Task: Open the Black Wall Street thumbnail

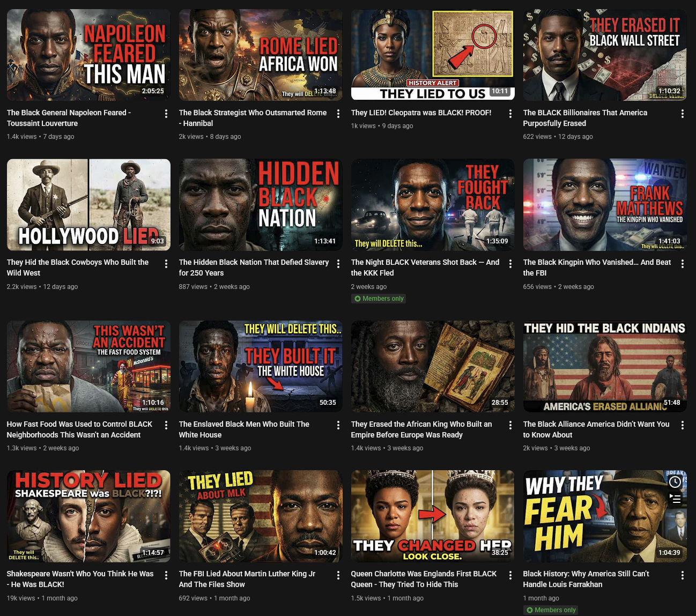Action: (x=605, y=55)
